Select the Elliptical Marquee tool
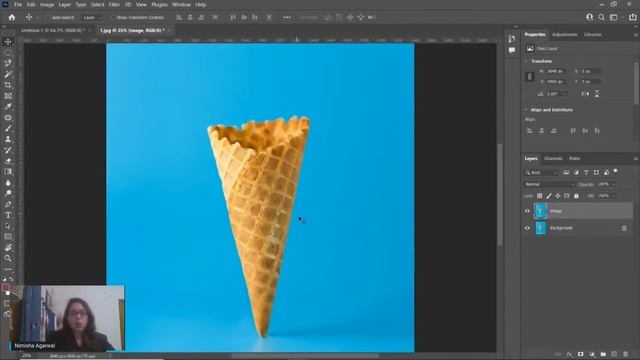This screenshot has height=360, width=640. tap(8, 53)
